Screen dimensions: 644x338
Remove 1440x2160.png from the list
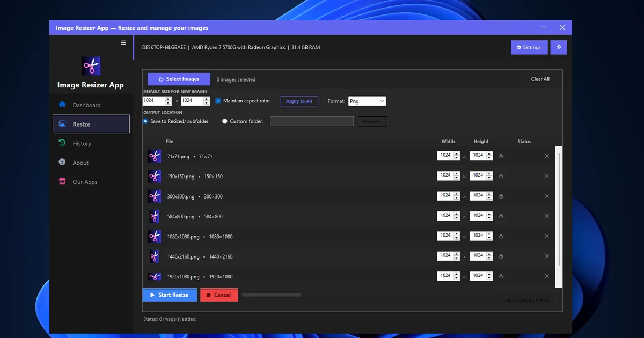click(547, 256)
